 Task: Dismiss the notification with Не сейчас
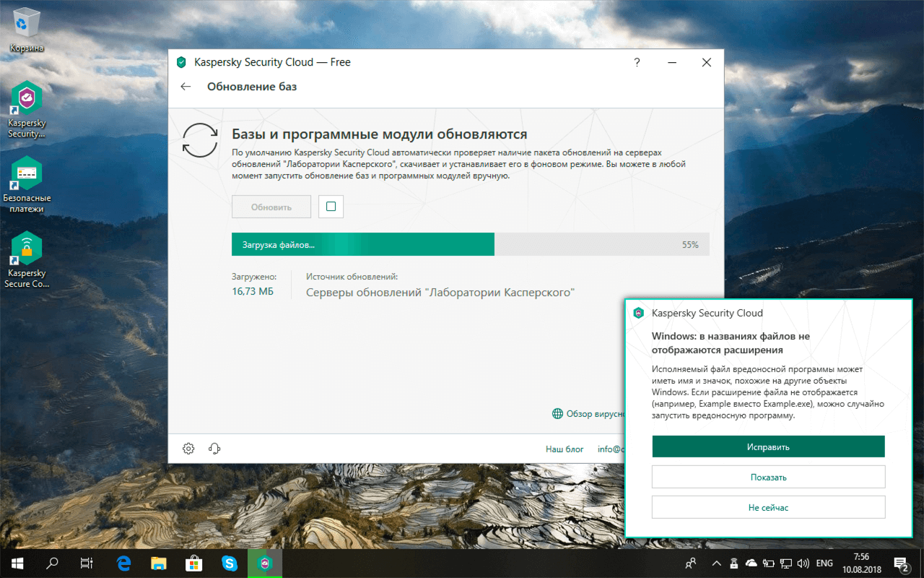click(768, 506)
